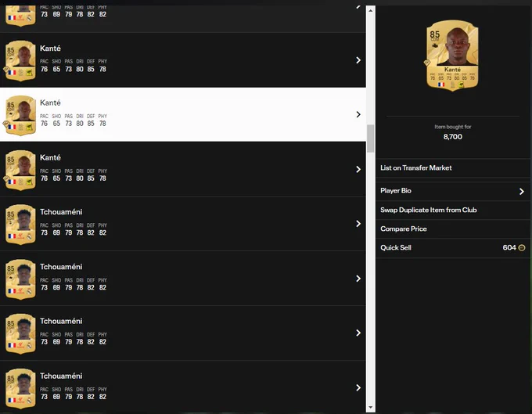Click Tchouaméni card thumbnail in bottom-most row
This screenshot has width=532, height=414.
point(20,388)
